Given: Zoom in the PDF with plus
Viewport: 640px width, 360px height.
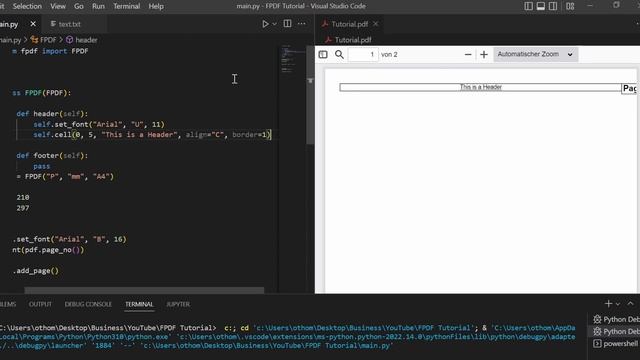Looking at the screenshot, I should pos(484,54).
